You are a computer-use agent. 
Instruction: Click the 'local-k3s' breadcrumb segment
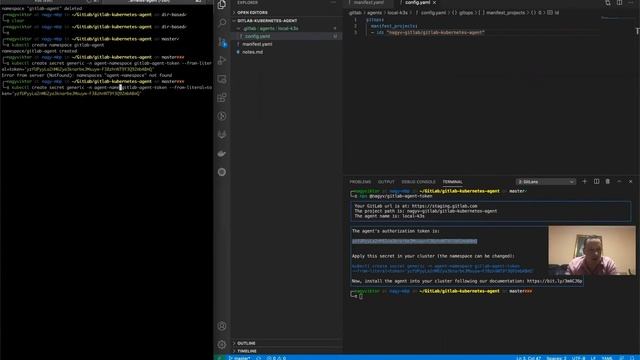[x=397, y=13]
